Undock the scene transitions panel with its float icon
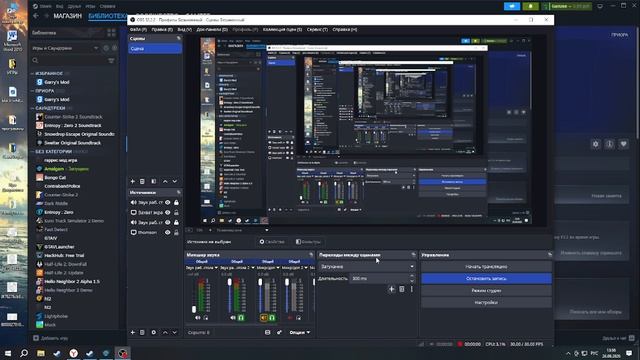The image size is (640, 360). [x=413, y=255]
